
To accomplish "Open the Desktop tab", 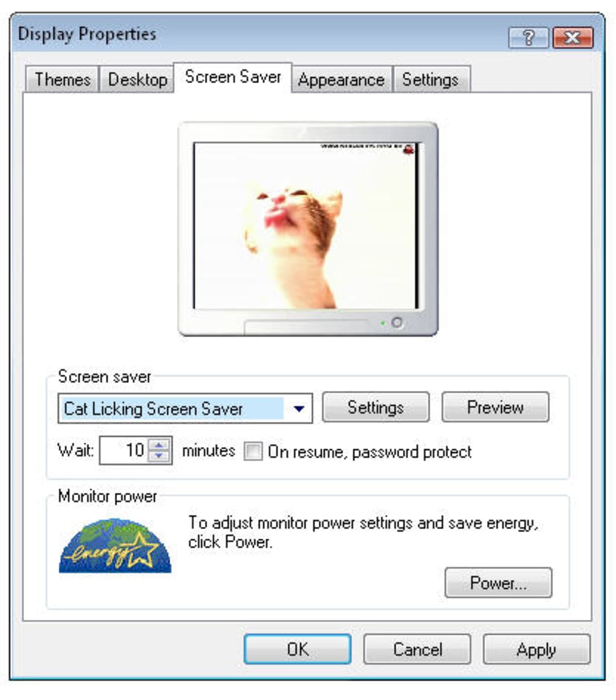I will [138, 80].
